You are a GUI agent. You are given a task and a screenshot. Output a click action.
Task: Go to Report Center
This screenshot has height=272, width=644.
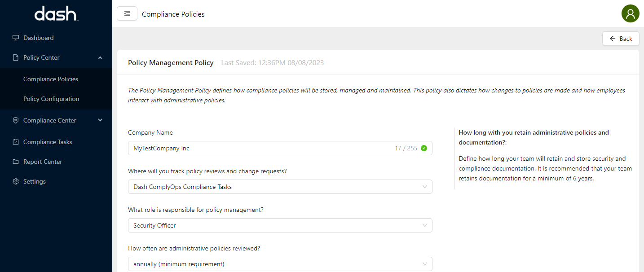pyautogui.click(x=43, y=162)
